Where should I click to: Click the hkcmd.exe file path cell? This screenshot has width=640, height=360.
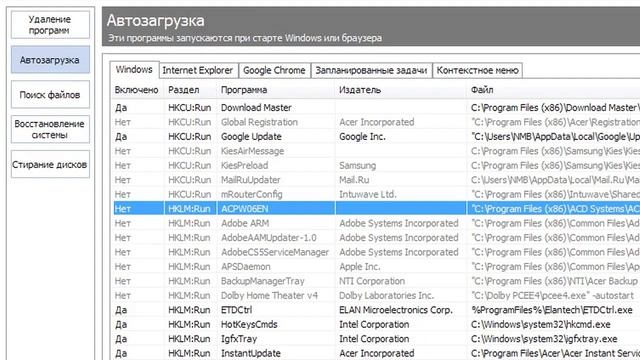(x=540, y=324)
